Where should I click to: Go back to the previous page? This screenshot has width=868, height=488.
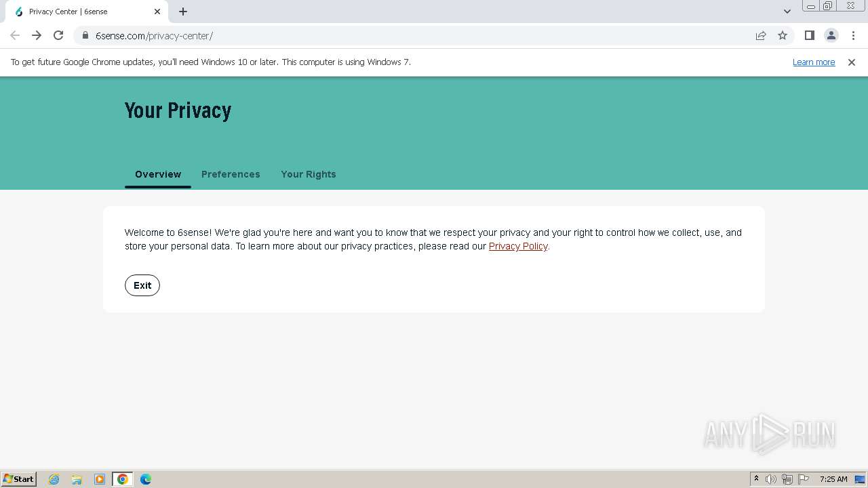point(15,35)
